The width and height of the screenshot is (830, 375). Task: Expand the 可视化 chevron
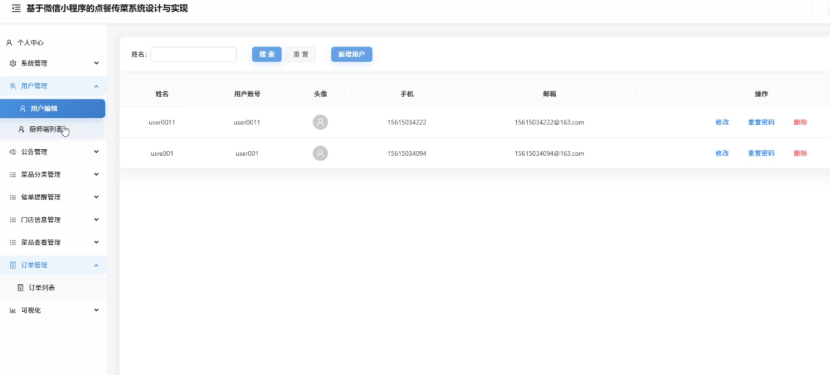[96, 310]
